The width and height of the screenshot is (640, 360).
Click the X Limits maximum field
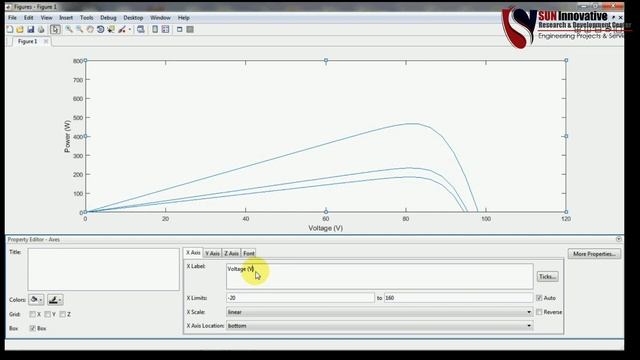click(x=458, y=298)
